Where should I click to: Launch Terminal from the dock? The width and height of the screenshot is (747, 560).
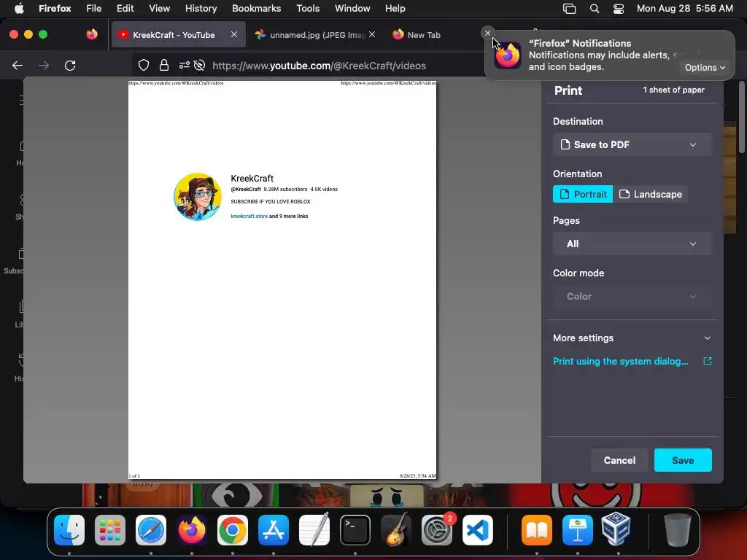point(355,530)
